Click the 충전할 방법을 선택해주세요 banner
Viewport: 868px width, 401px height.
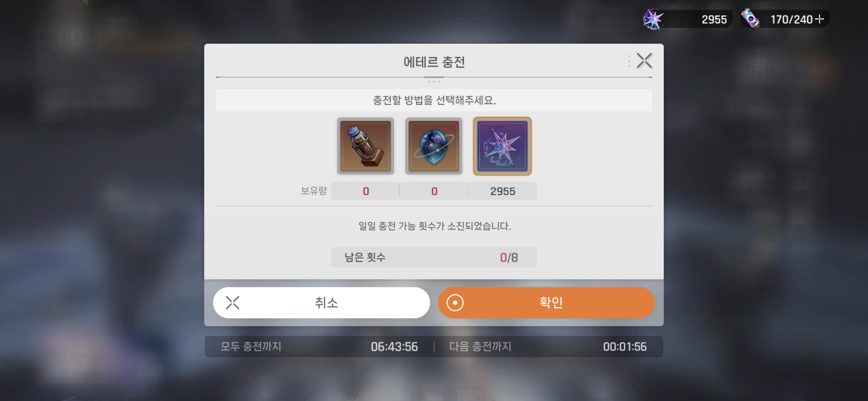[434, 100]
